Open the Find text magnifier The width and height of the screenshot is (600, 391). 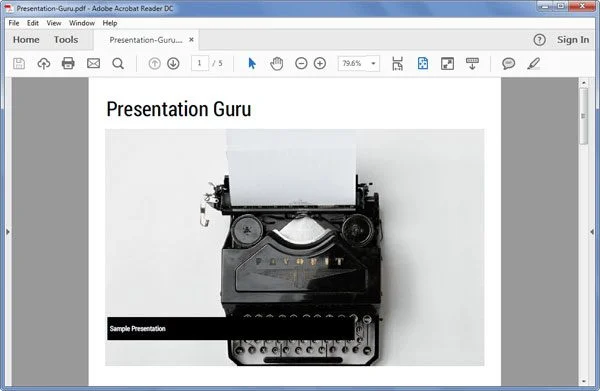click(118, 64)
